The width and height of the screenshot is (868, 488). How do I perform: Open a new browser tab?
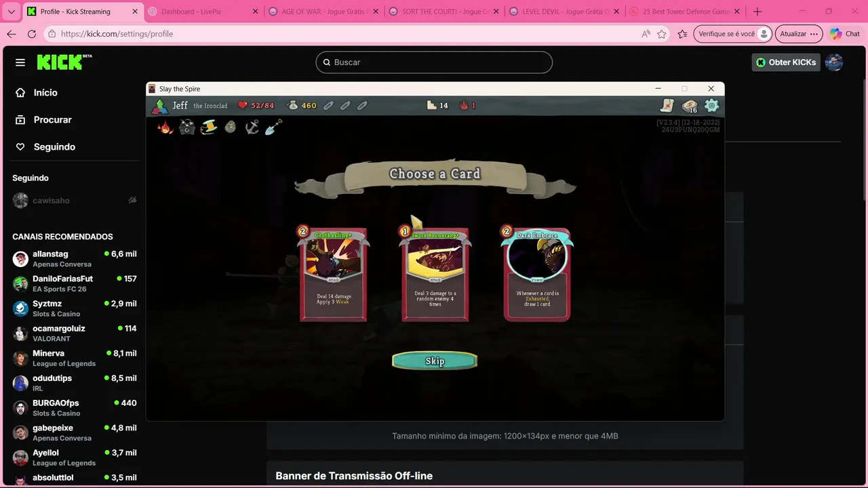[x=757, y=12]
